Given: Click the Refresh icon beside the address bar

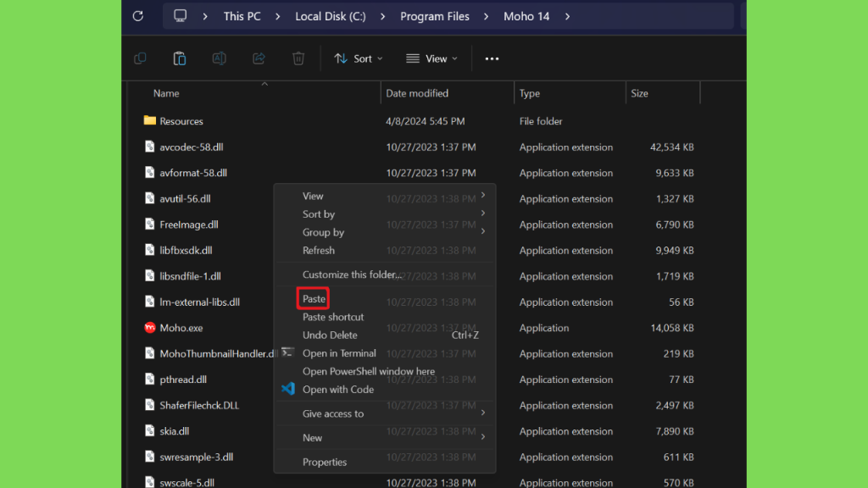Looking at the screenshot, I should tap(138, 16).
